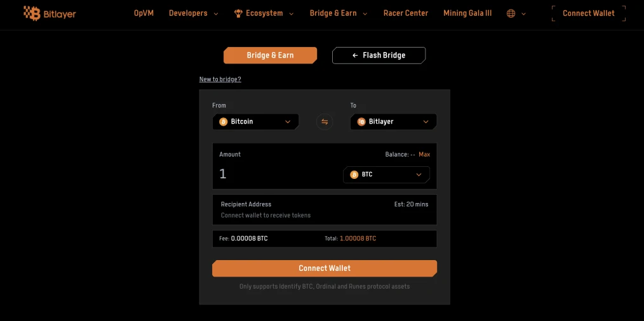Open the New to bridge? link
This screenshot has width=644, height=321.
[x=220, y=79]
